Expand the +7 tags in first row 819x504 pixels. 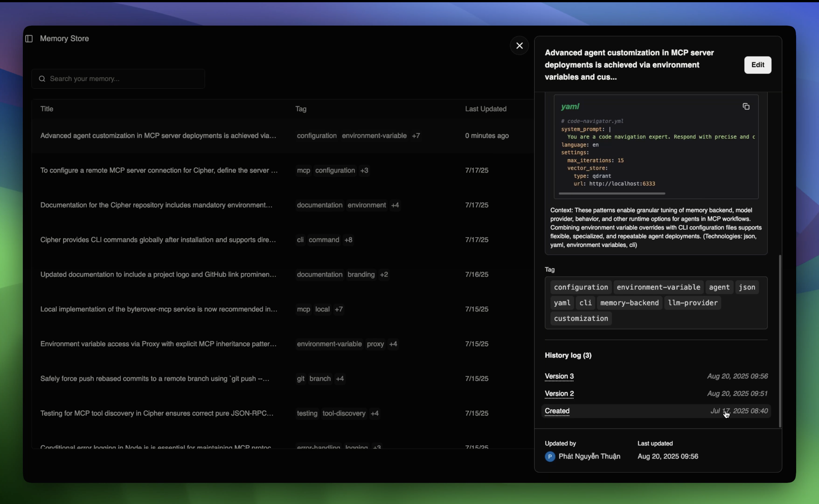coord(416,136)
